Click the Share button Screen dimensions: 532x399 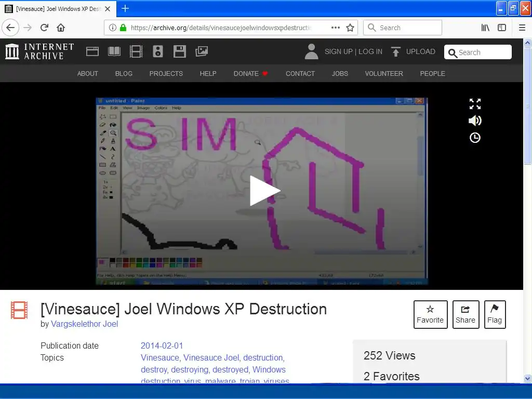pos(465,314)
